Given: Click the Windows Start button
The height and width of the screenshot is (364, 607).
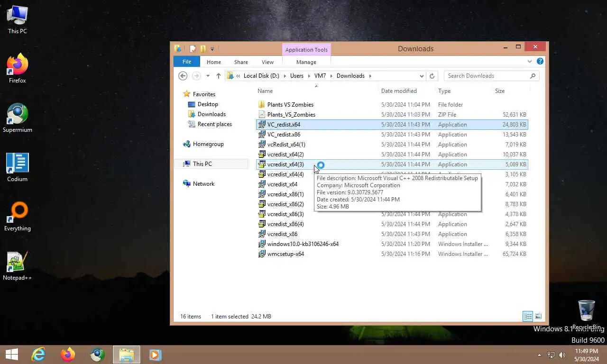Looking at the screenshot, I should (x=11, y=355).
